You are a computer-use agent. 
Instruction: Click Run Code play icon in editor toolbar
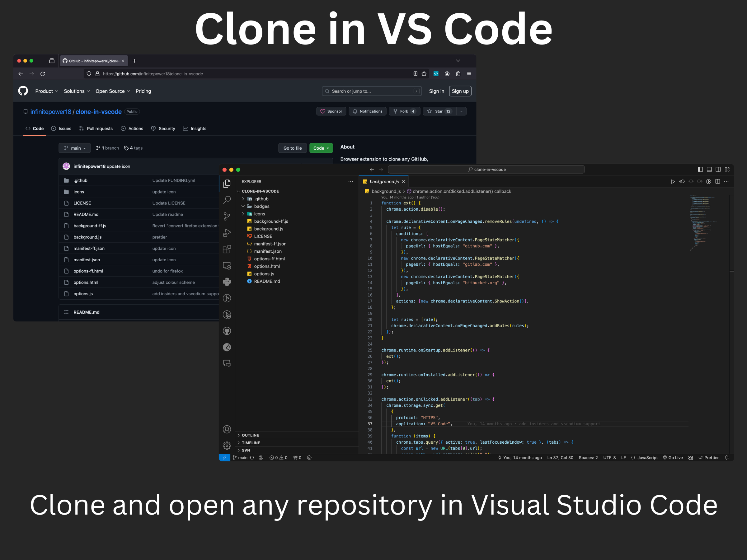tap(673, 182)
